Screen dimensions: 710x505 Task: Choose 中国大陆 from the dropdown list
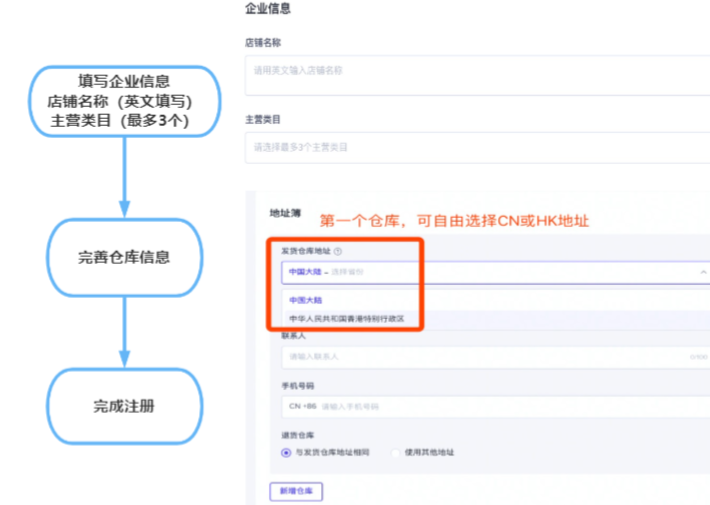304,299
